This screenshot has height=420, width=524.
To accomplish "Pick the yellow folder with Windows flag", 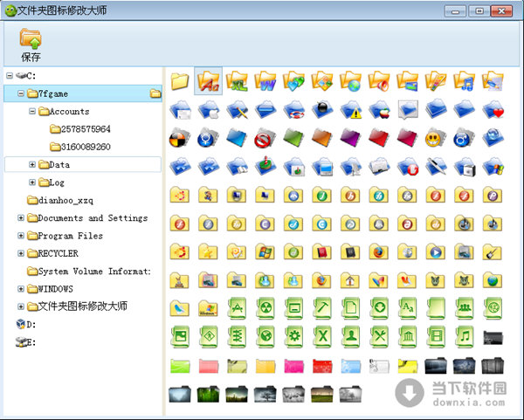I will click(265, 251).
